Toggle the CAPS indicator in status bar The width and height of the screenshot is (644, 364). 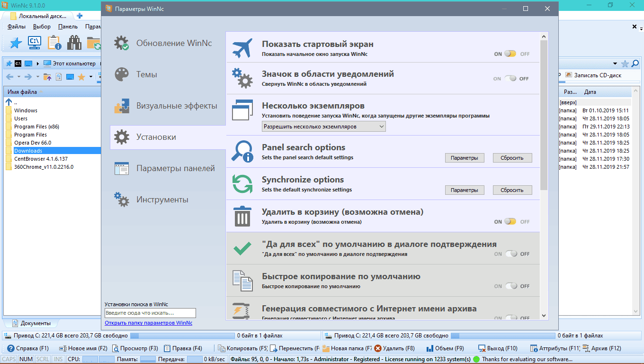9,359
